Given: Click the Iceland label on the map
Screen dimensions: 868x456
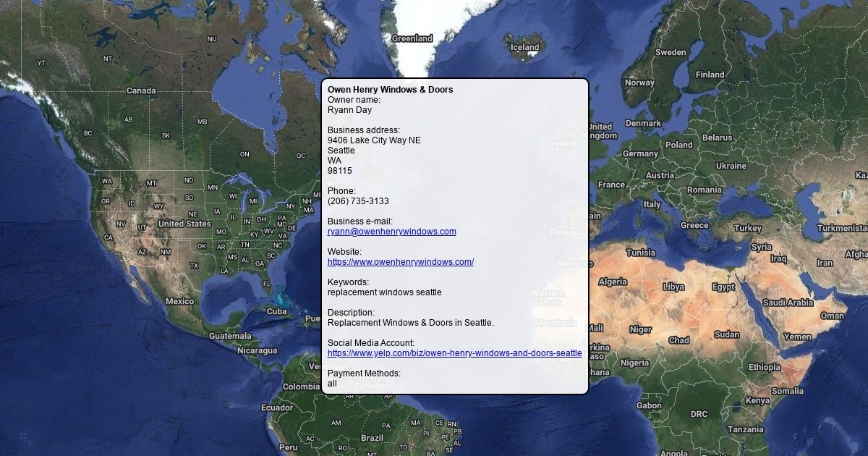Looking at the screenshot, I should [x=524, y=48].
